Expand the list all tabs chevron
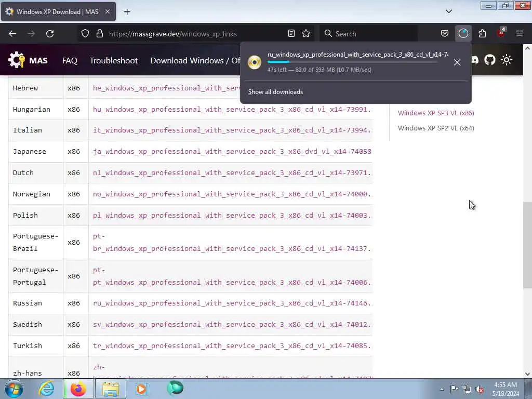The height and width of the screenshot is (399, 532). click(448, 11)
